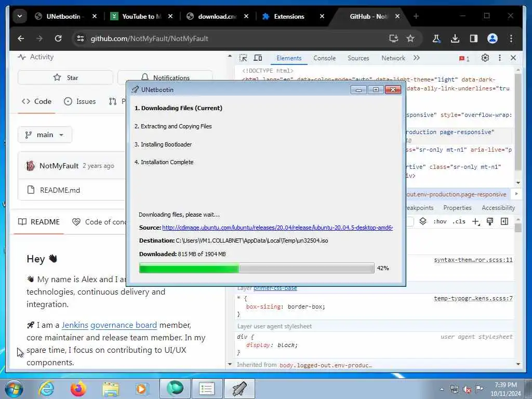The image size is (532, 399).
Task: Open DevTools customize three-dot menu
Action: click(499, 58)
